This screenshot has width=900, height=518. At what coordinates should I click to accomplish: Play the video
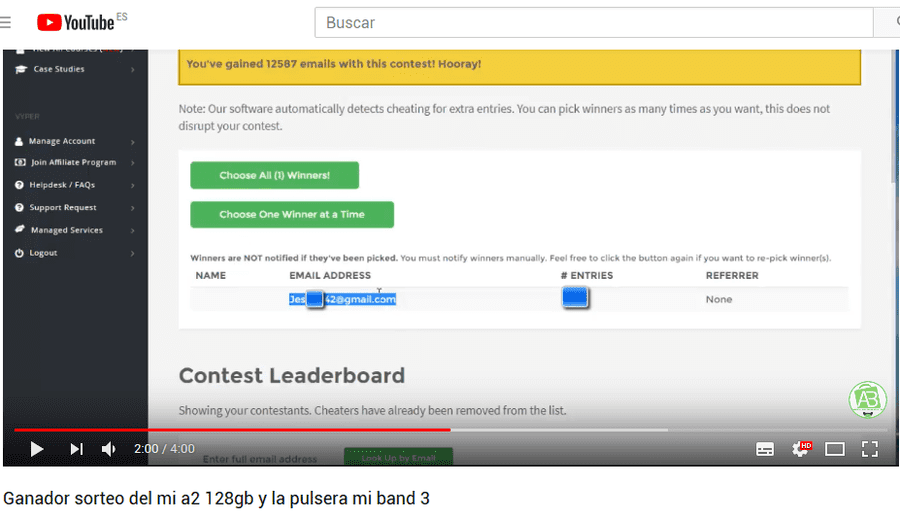click(x=37, y=449)
